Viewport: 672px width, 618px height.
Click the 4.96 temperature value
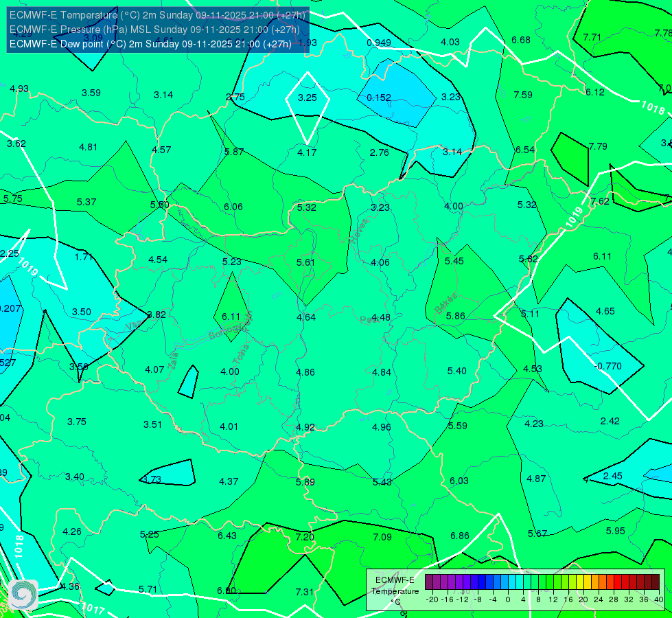382,427
